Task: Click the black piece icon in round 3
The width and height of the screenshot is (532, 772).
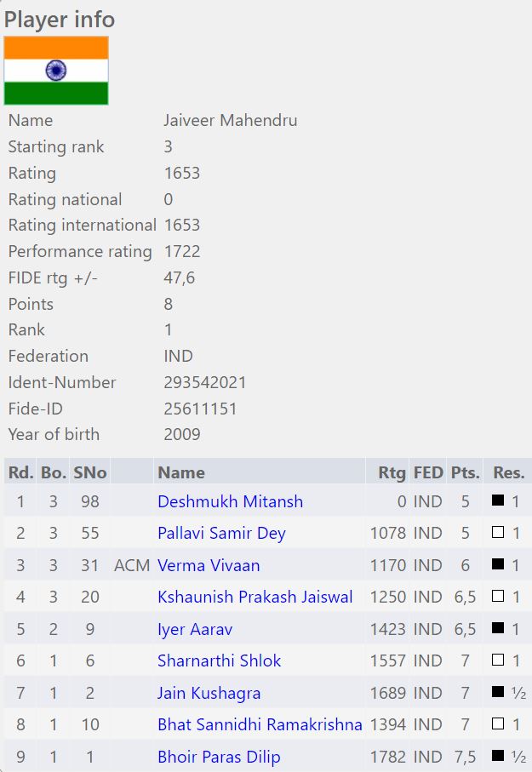Action: pyautogui.click(x=499, y=565)
